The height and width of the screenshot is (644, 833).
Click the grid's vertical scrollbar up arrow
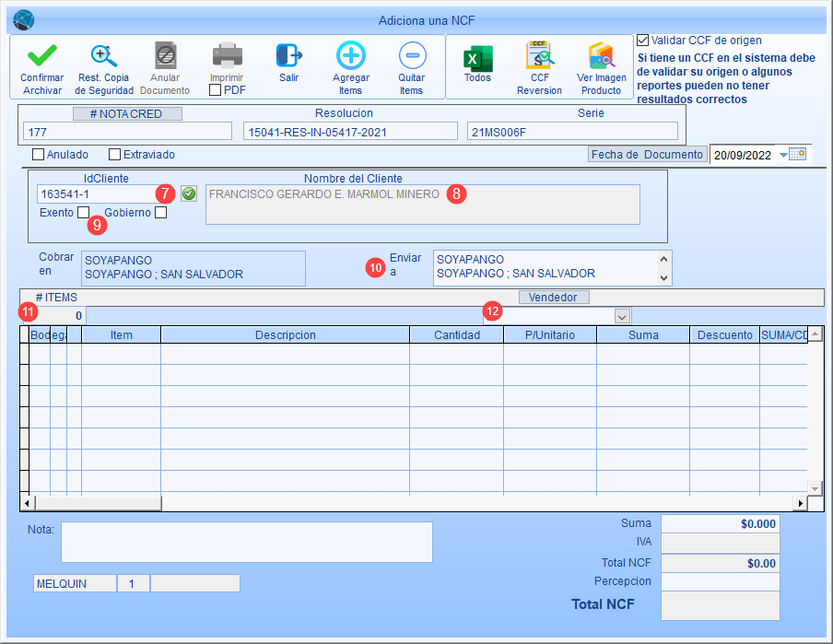pyautogui.click(x=815, y=334)
